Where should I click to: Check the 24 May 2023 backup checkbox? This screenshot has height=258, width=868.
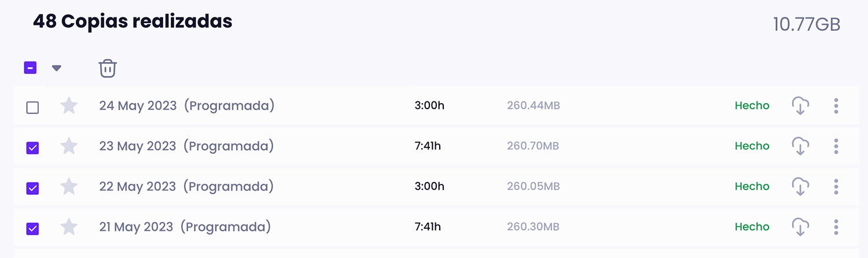[x=33, y=107]
